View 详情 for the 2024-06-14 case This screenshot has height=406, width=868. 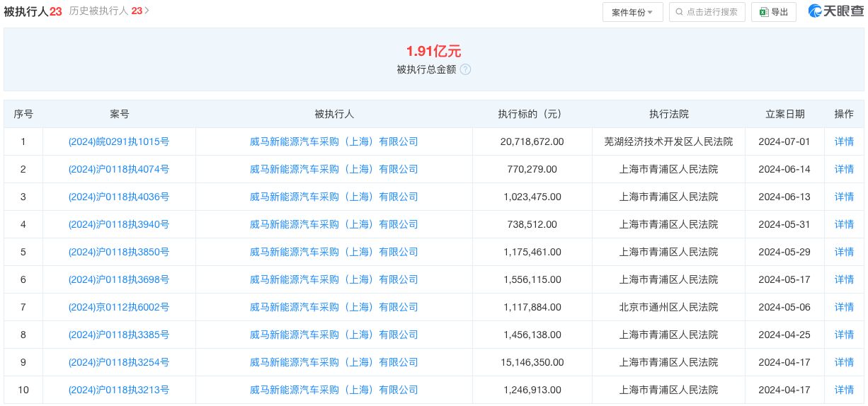[844, 169]
